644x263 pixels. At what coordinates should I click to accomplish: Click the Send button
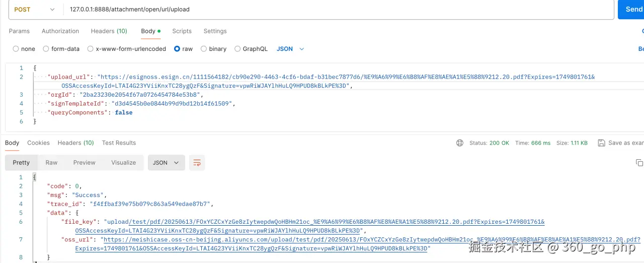pyautogui.click(x=632, y=10)
